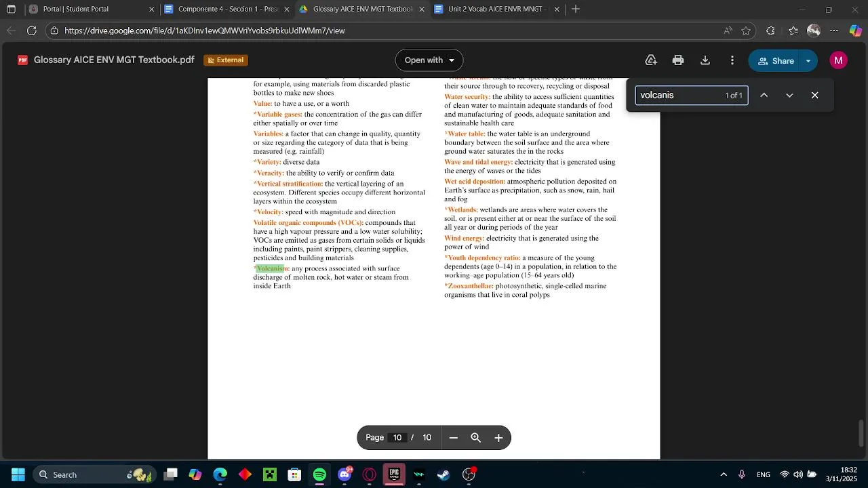Open Microsoft Edge from taskbar

pyautogui.click(x=220, y=474)
